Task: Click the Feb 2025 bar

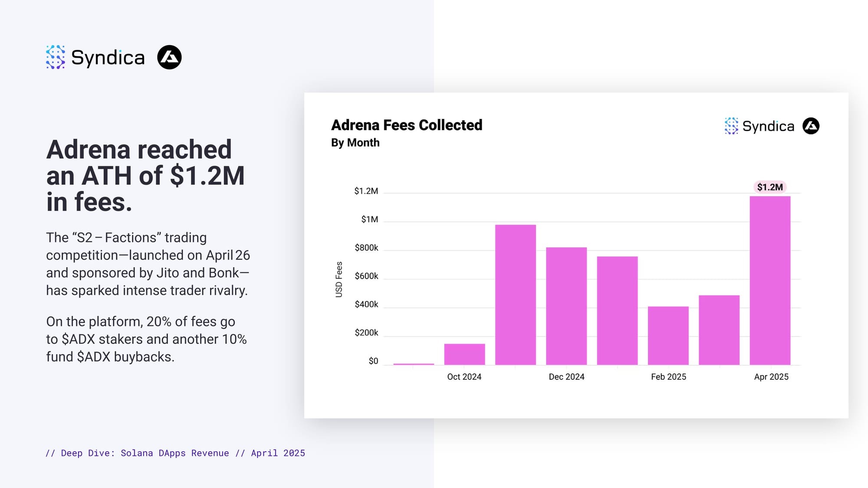Action: [x=668, y=335]
